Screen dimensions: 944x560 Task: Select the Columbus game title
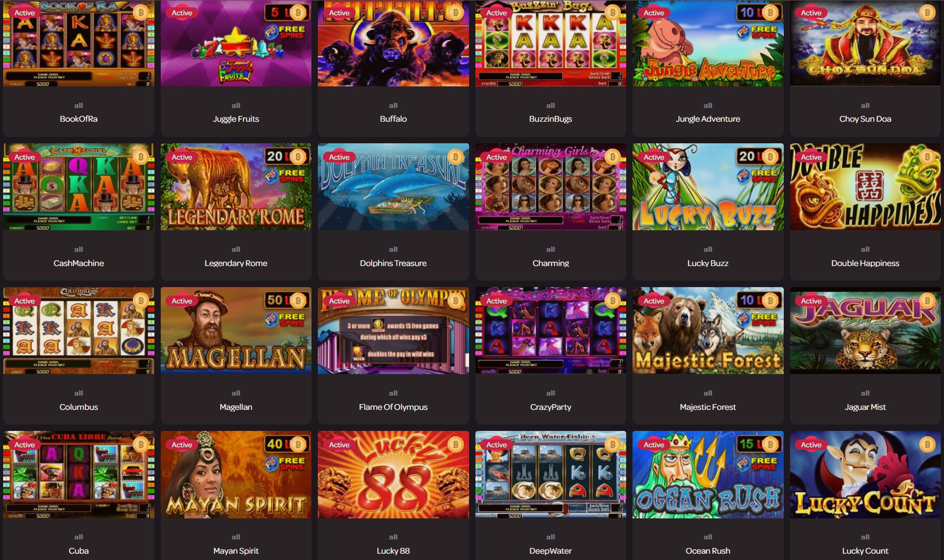click(x=79, y=407)
